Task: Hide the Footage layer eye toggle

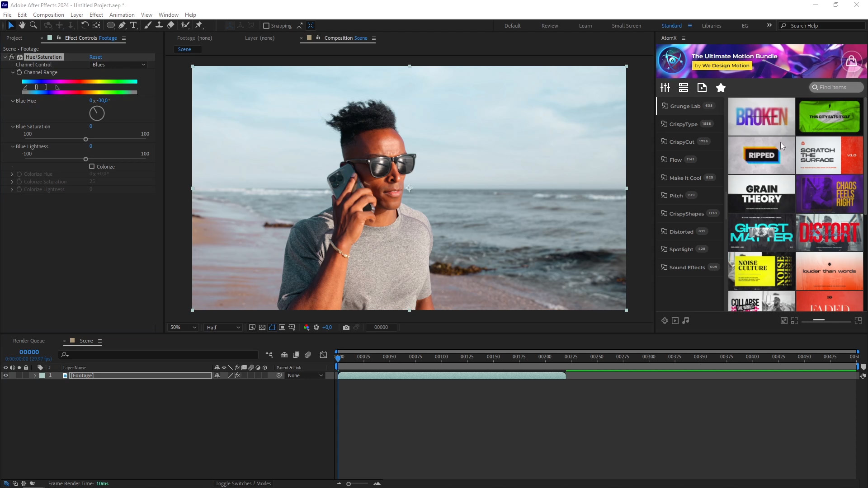Action: (6, 375)
